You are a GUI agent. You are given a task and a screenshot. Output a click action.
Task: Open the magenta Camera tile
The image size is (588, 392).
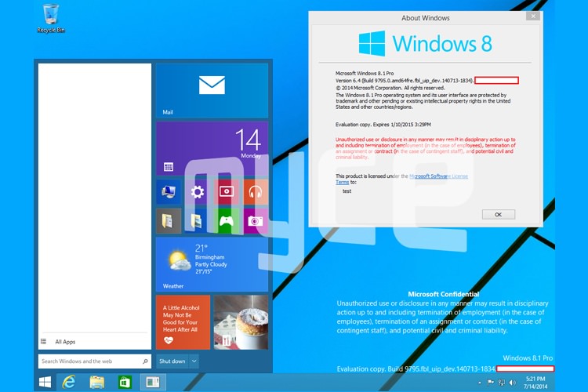tap(256, 221)
